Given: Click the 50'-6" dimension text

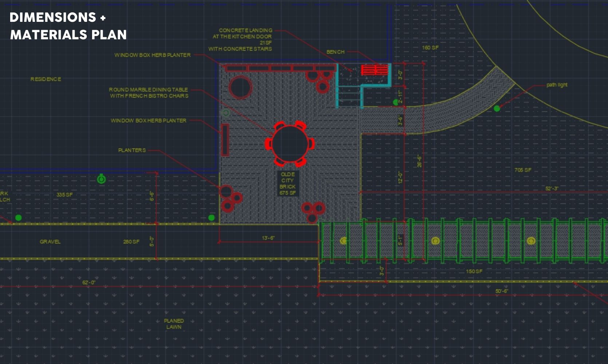Looking at the screenshot, I should tap(501, 291).
